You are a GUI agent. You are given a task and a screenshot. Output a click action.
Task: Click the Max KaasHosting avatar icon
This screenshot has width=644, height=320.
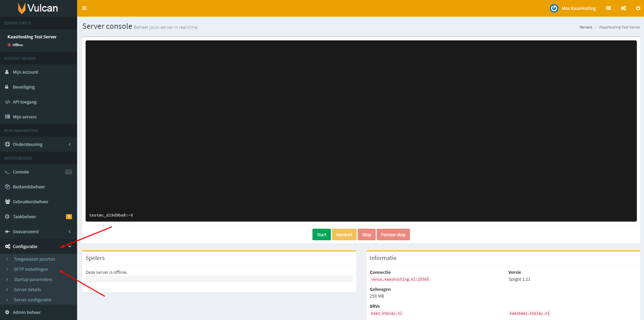point(554,8)
